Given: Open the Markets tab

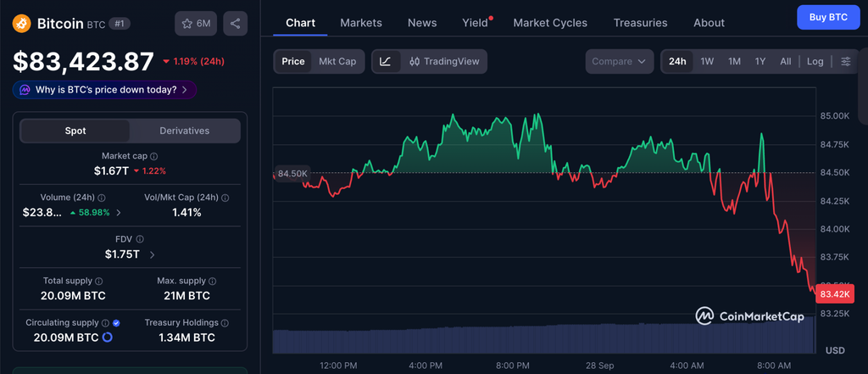Looking at the screenshot, I should click(361, 23).
